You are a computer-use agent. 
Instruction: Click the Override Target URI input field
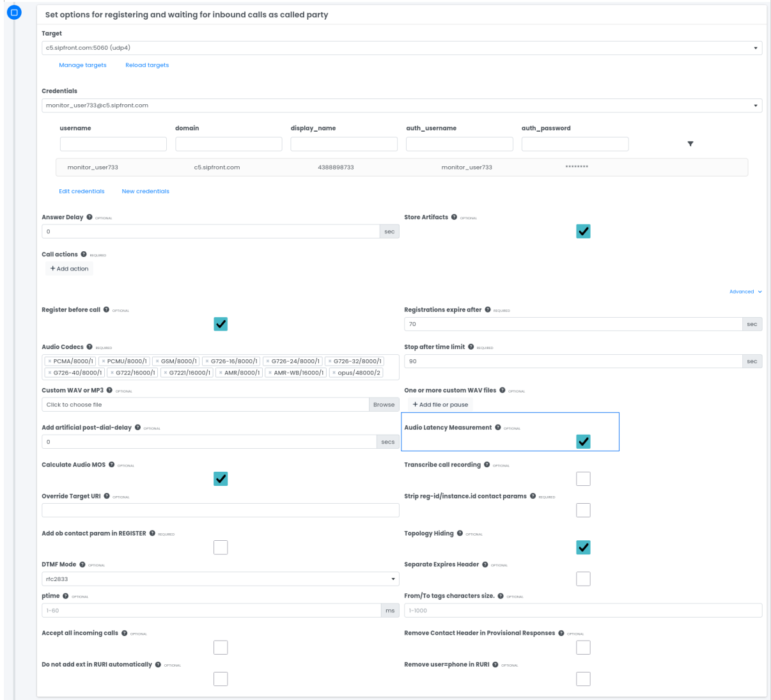[220, 510]
